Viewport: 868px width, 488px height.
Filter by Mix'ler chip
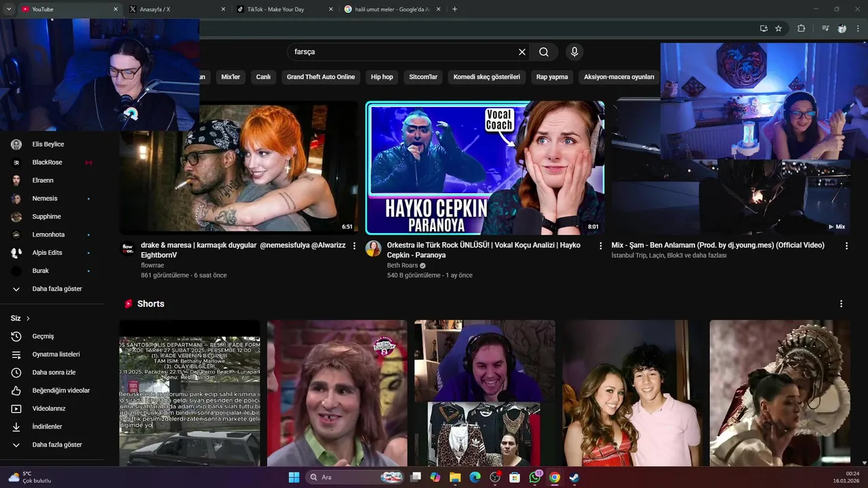coord(231,77)
